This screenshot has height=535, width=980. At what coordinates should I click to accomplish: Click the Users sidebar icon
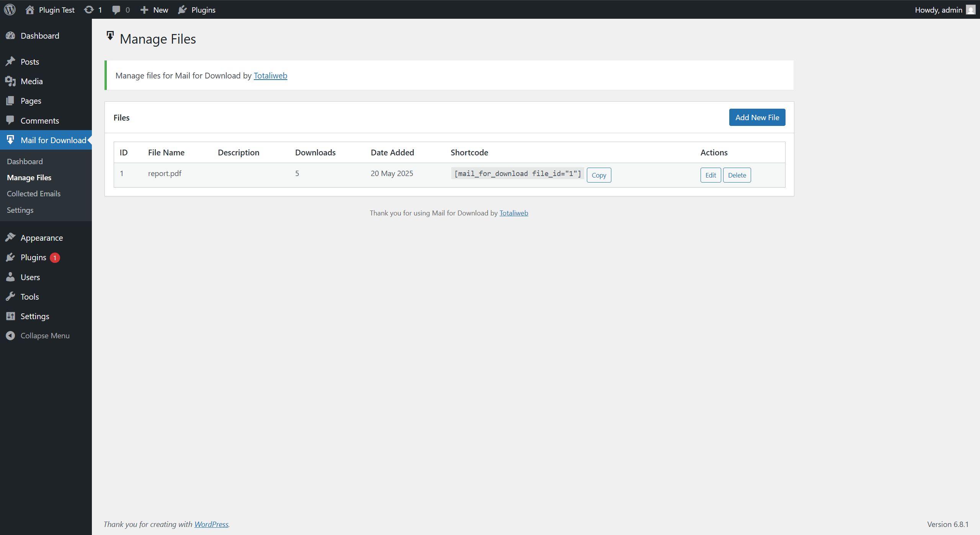point(10,277)
